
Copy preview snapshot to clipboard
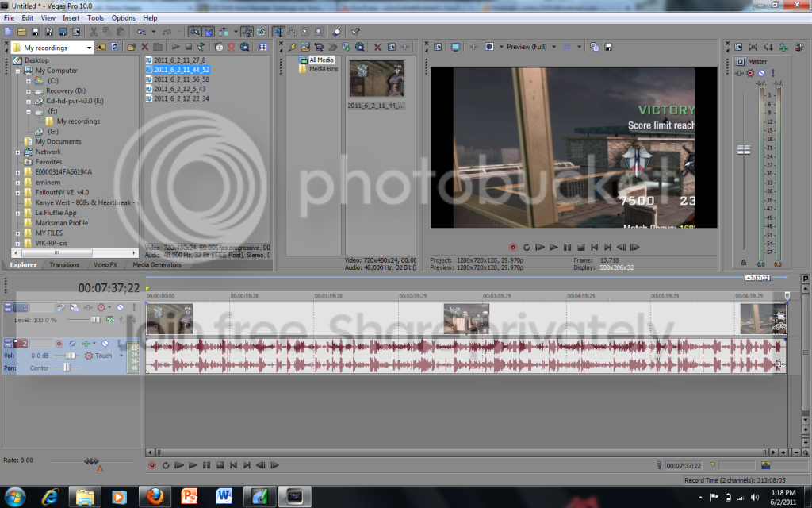tap(594, 47)
